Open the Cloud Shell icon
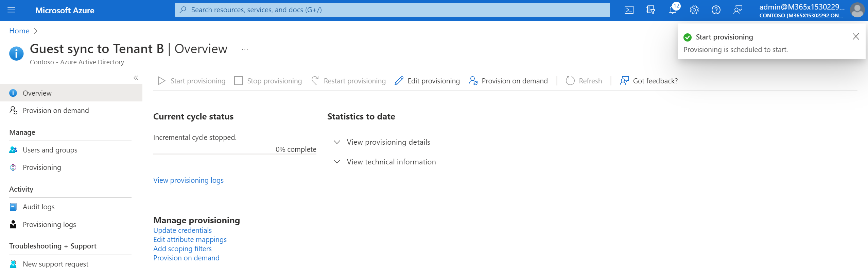The width and height of the screenshot is (868, 274). coord(629,10)
